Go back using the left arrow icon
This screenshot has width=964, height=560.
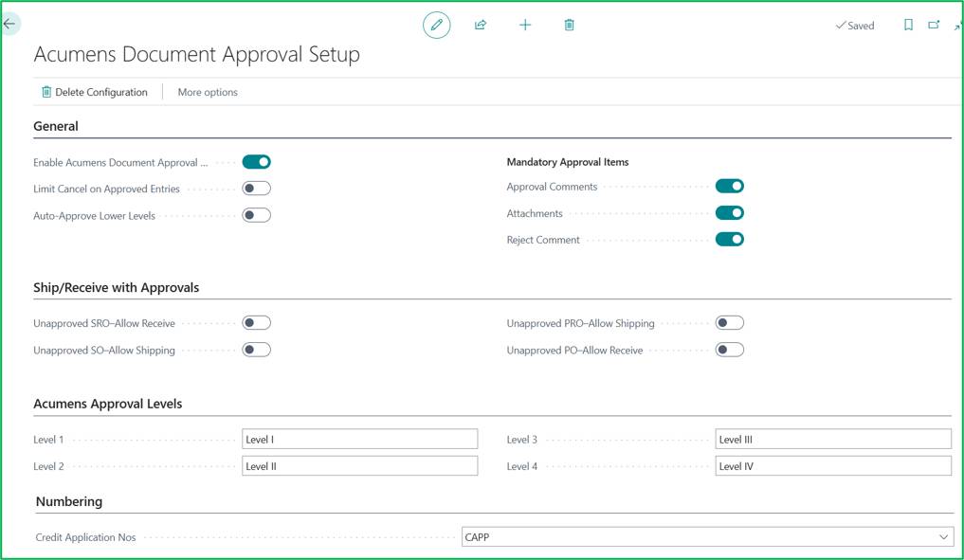pos(9,25)
